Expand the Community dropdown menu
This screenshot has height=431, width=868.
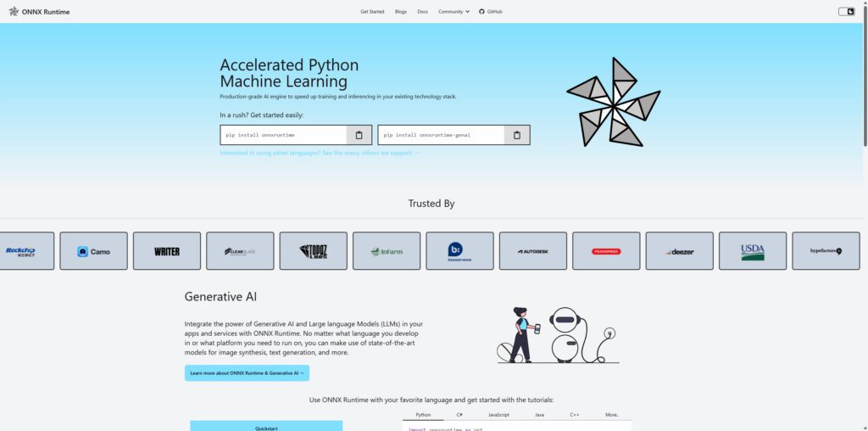point(453,12)
